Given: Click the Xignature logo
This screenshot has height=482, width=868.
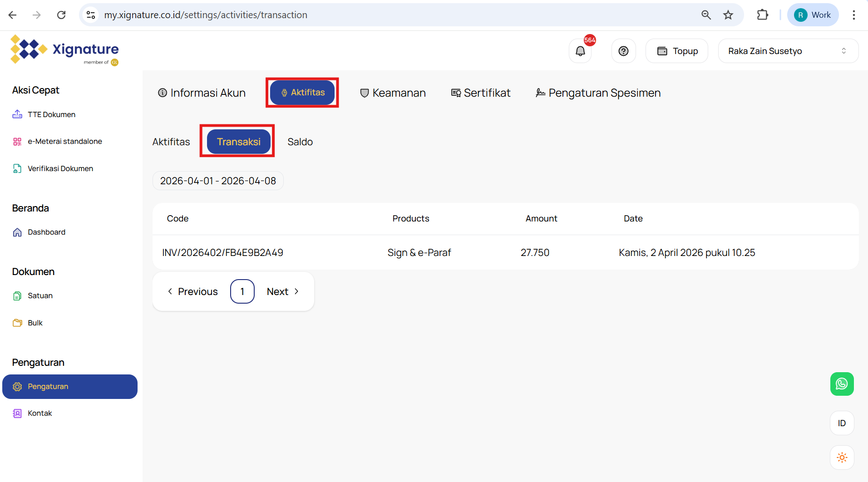Looking at the screenshot, I should click(64, 50).
